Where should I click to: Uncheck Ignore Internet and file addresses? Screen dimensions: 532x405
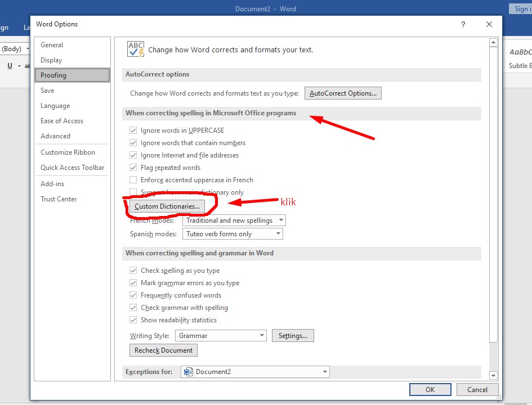(133, 155)
